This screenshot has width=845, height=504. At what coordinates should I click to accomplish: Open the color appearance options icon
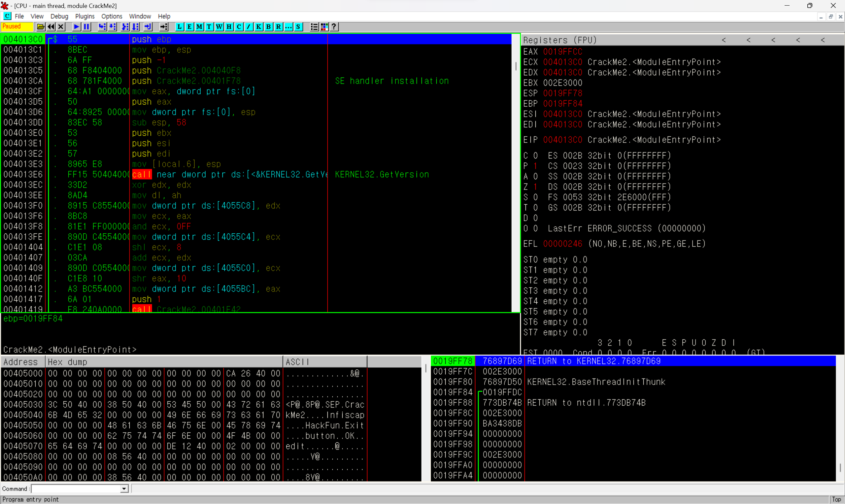tap(324, 26)
